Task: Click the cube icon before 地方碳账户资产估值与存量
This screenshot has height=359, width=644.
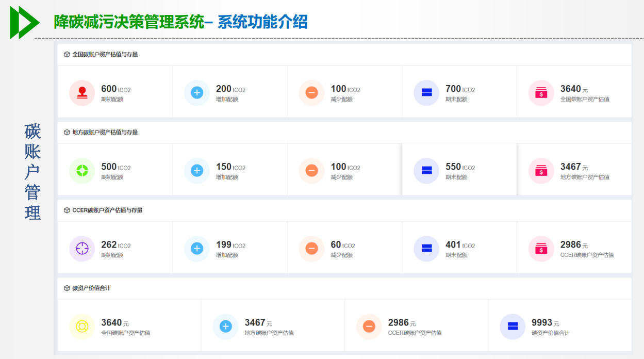Action: (67, 133)
